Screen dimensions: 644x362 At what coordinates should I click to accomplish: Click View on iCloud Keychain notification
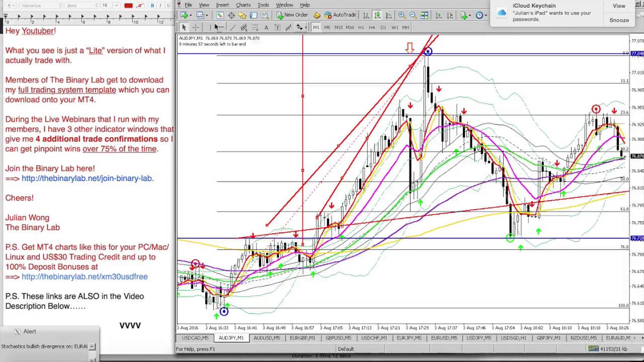[x=619, y=6]
